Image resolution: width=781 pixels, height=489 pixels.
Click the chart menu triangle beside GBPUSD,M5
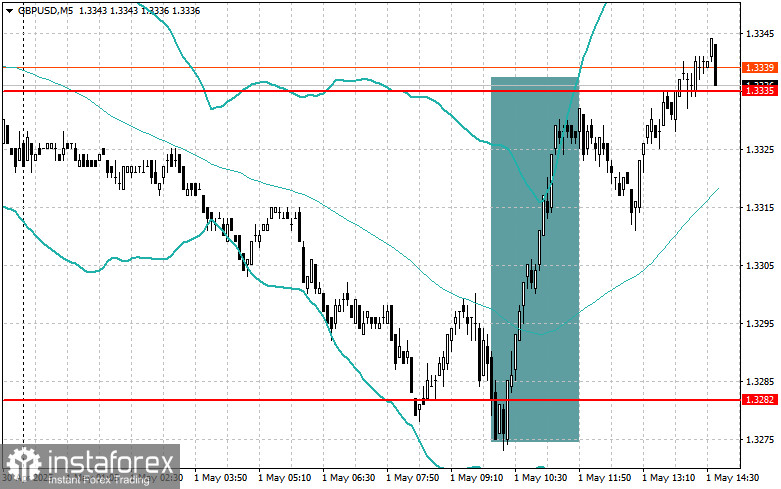[x=9, y=10]
